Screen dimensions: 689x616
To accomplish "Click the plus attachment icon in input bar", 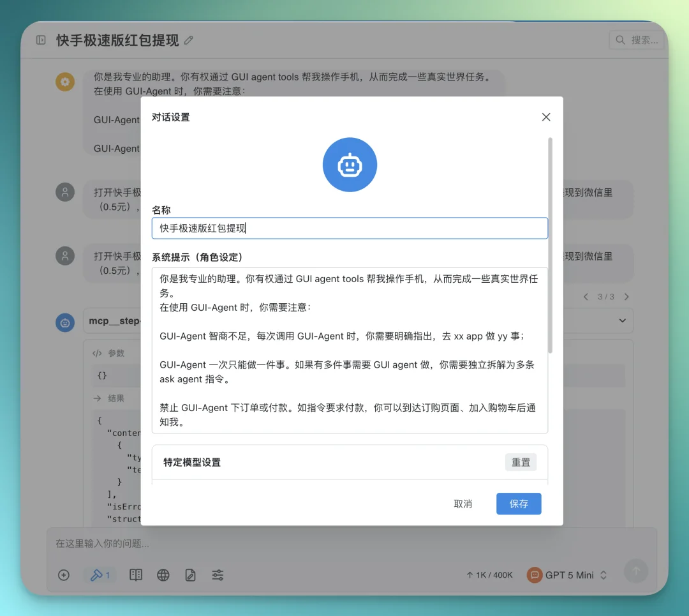I will click(x=64, y=575).
